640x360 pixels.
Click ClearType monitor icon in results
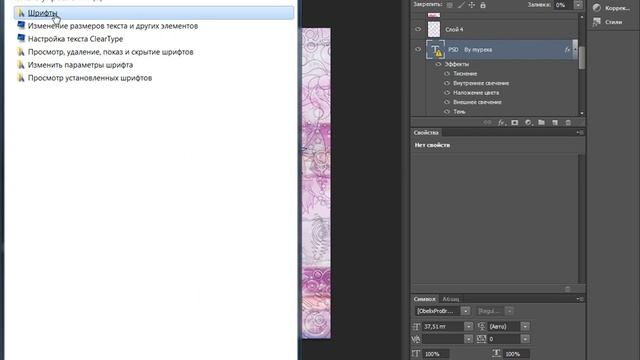pos(21,38)
